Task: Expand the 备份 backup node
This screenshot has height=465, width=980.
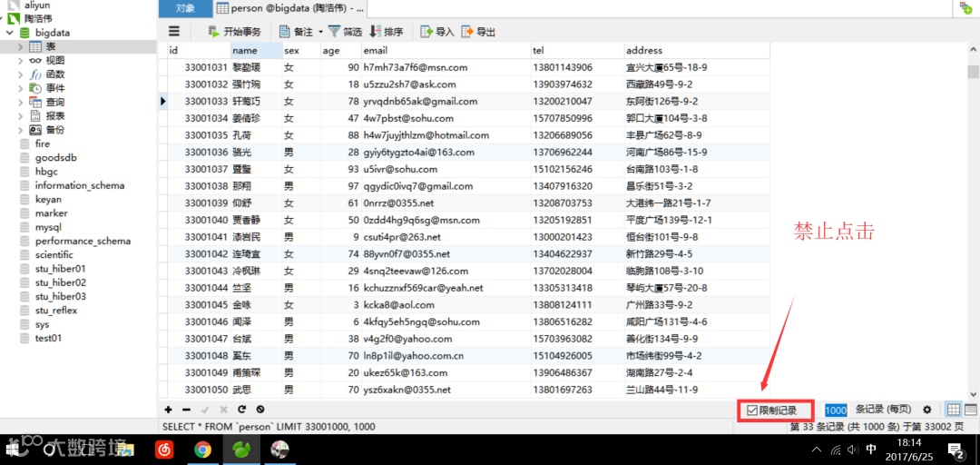Action: tap(21, 130)
